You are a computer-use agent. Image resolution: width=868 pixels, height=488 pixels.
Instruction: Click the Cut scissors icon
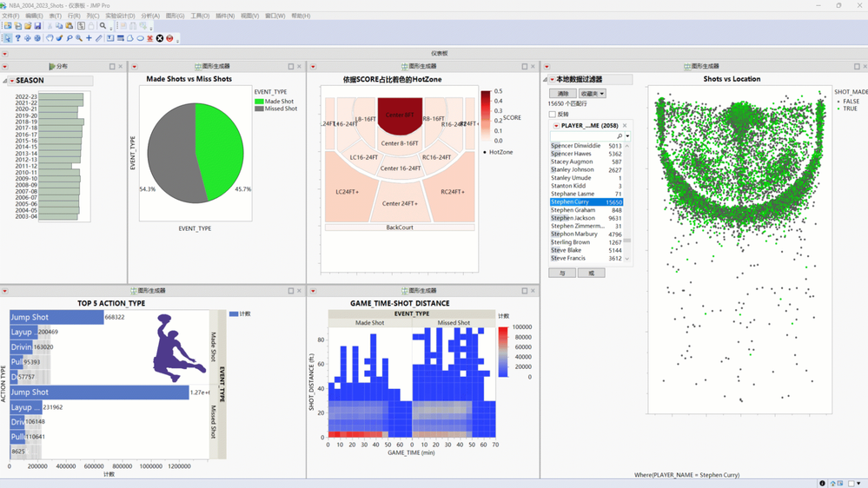pos(50,25)
